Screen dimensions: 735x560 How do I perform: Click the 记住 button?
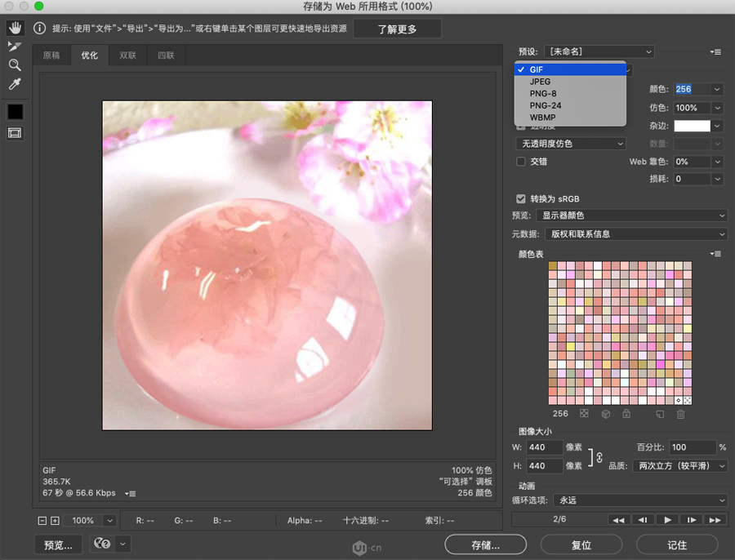click(x=677, y=545)
